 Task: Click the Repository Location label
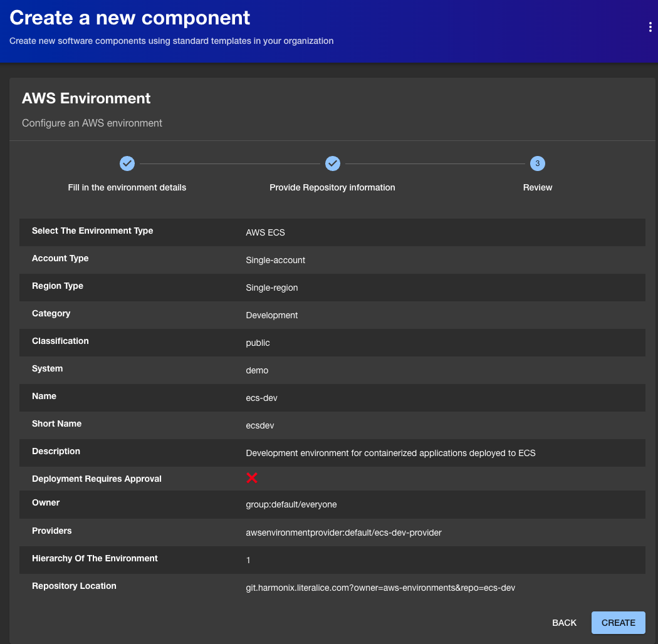74,586
